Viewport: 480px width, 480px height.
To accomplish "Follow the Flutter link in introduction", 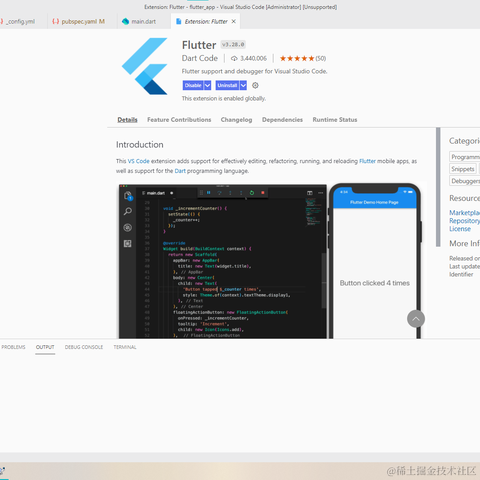I will tap(367, 161).
